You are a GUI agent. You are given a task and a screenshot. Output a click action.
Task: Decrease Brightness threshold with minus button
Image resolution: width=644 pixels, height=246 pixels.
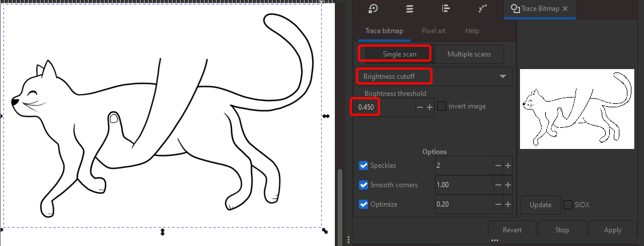(x=420, y=107)
